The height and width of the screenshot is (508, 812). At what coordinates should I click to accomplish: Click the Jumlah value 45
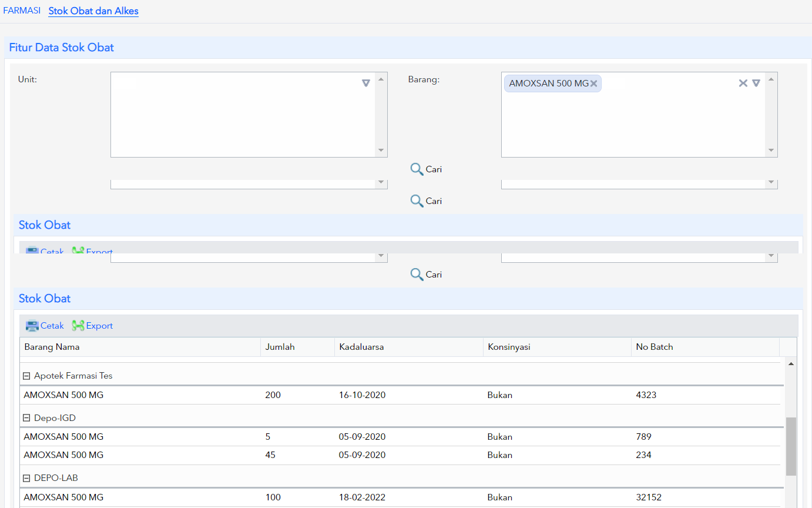click(x=270, y=455)
